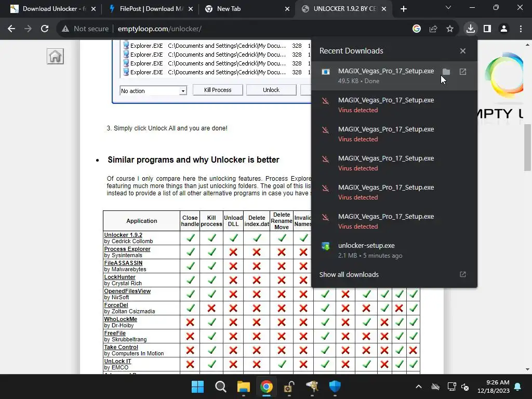532x399 pixels.
Task: Click the Chrome taskbar icon
Action: coord(267,387)
